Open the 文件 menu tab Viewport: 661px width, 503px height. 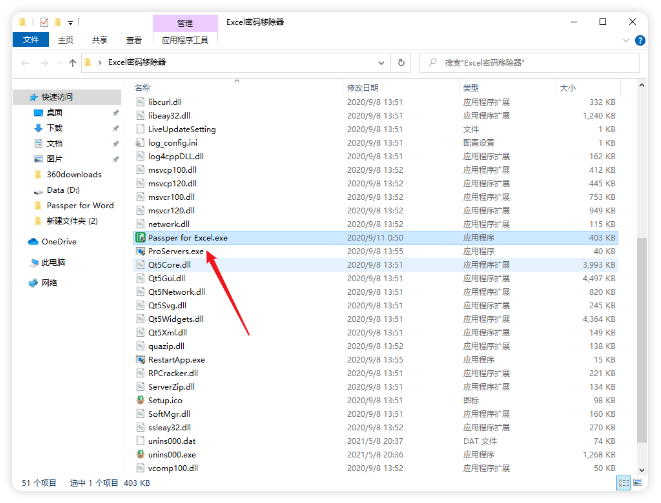pyautogui.click(x=31, y=40)
